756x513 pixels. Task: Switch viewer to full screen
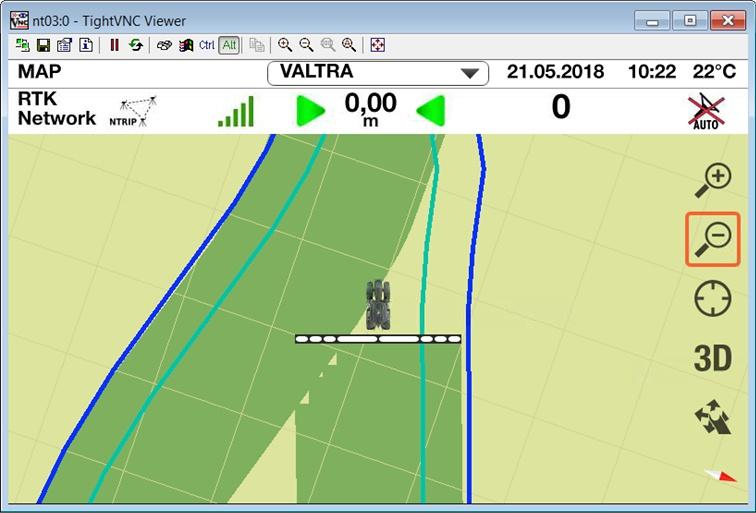click(x=377, y=45)
